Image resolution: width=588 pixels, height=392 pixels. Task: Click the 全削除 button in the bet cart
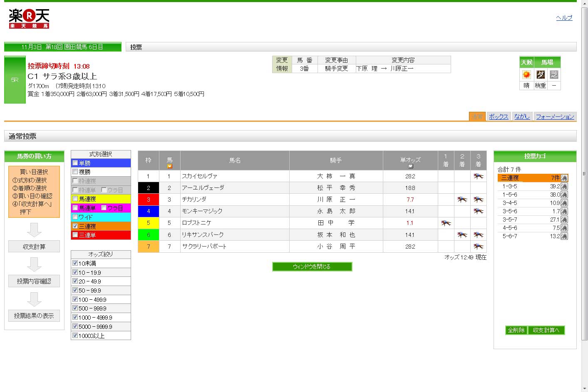pos(516,330)
